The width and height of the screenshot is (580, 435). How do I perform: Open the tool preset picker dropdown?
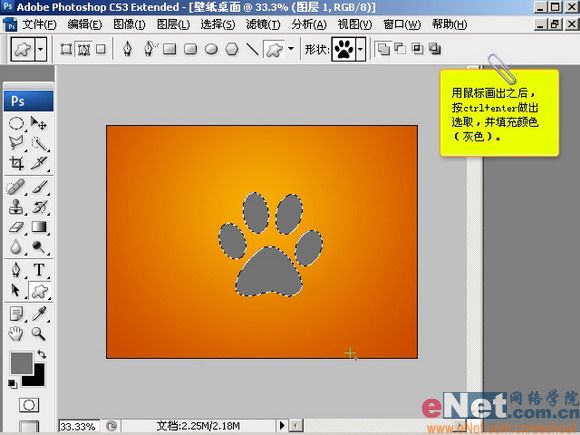(x=41, y=49)
